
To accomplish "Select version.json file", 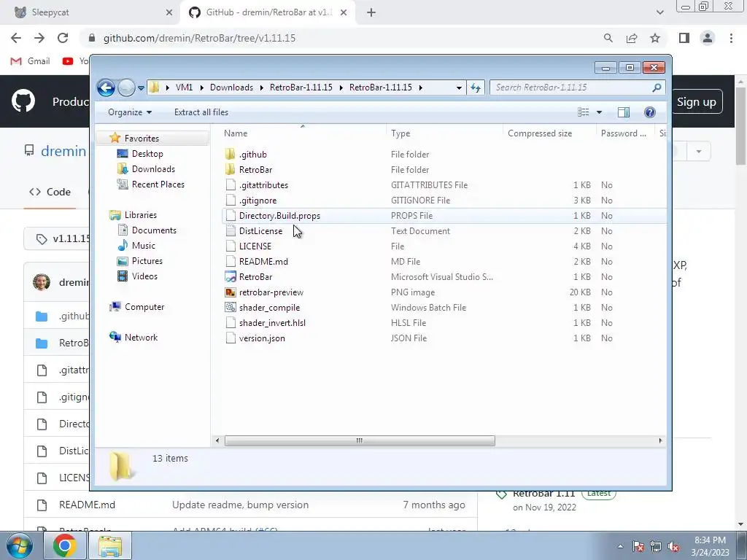I will tap(262, 338).
